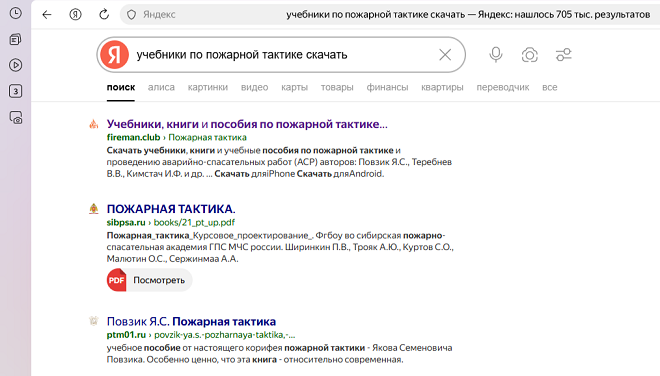
Task: Click the fireman.club flame favicon
Action: click(93, 124)
